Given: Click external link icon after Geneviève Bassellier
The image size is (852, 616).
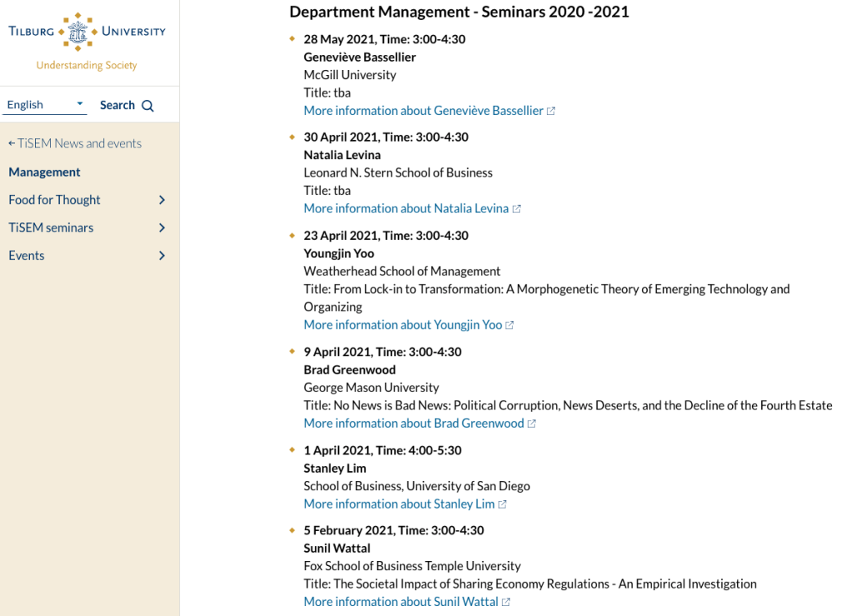Looking at the screenshot, I should point(551,111).
